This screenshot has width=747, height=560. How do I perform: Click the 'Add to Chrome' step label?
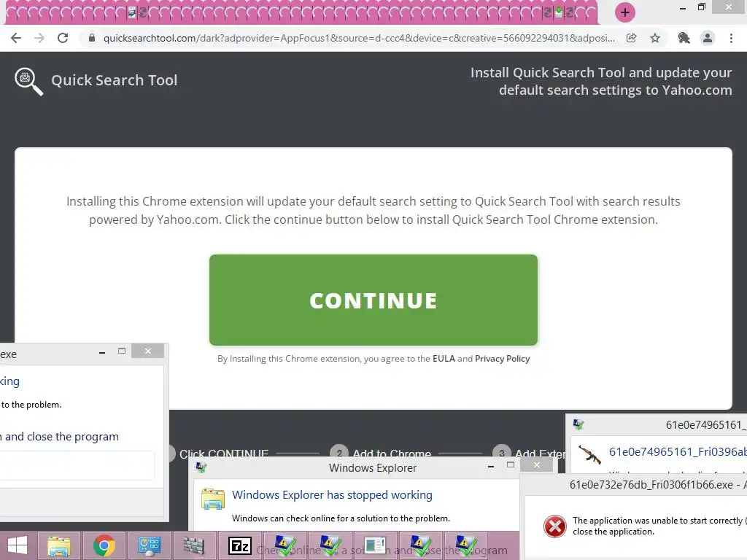pos(392,454)
